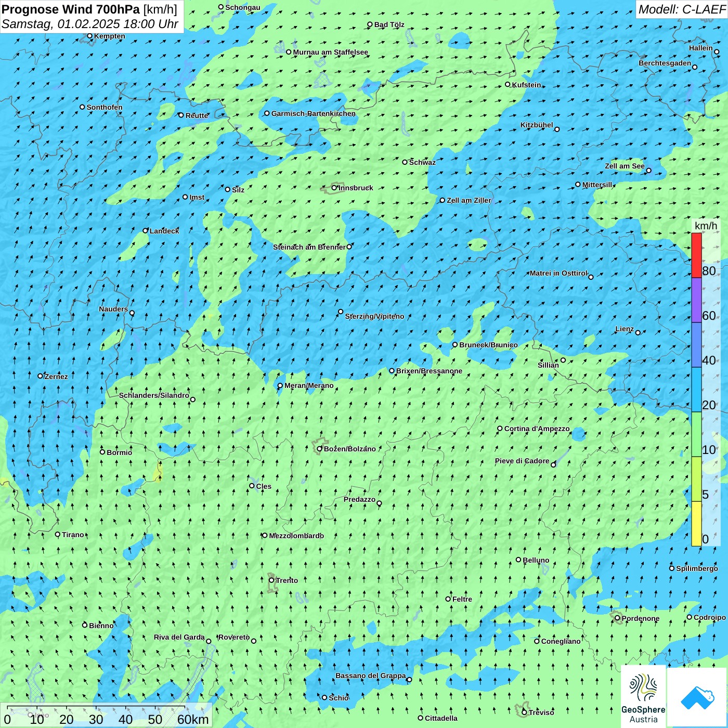Image resolution: width=728 pixels, height=728 pixels.
Task: Click the Schlanders/Silandro label
Action: click(x=154, y=395)
